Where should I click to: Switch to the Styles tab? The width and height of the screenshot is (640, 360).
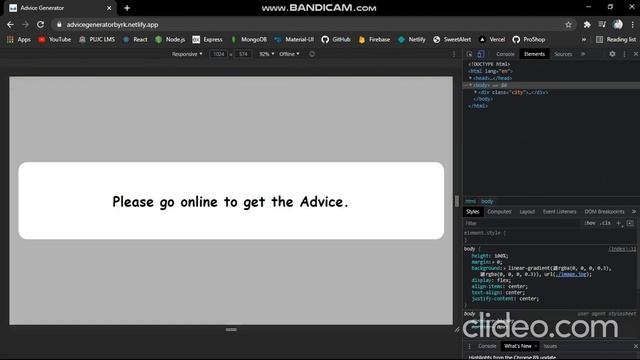click(x=473, y=211)
